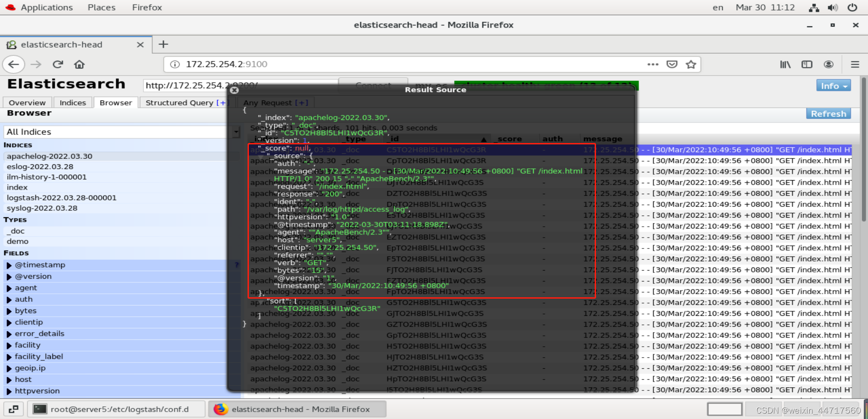Bookmark this page with star

pos(691,64)
